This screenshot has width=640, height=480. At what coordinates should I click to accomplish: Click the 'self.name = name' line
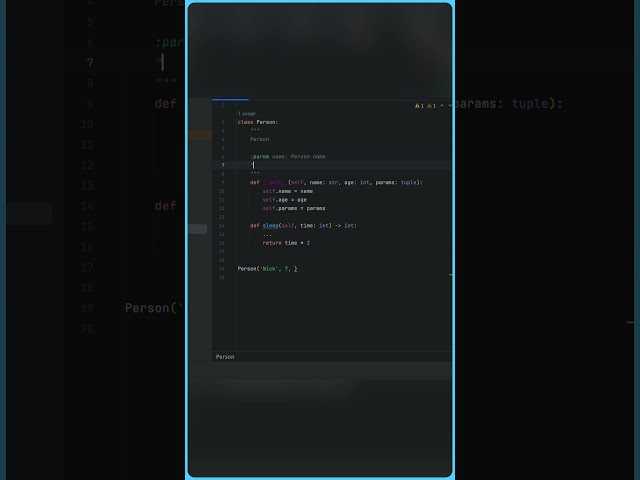[x=288, y=191]
